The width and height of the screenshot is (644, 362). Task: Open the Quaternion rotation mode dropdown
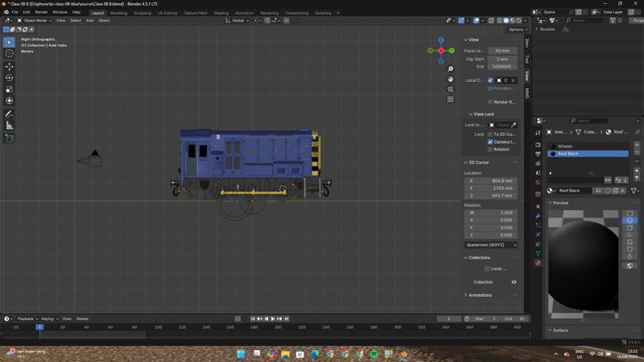click(491, 245)
